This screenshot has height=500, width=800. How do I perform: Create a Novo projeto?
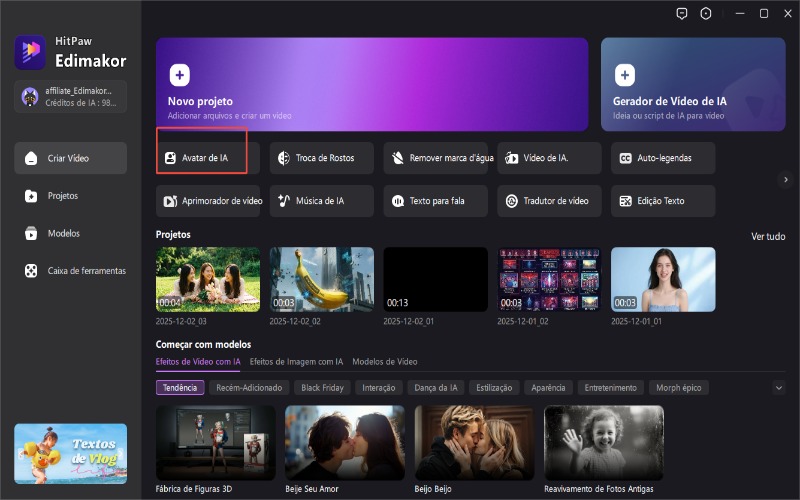pos(371,84)
